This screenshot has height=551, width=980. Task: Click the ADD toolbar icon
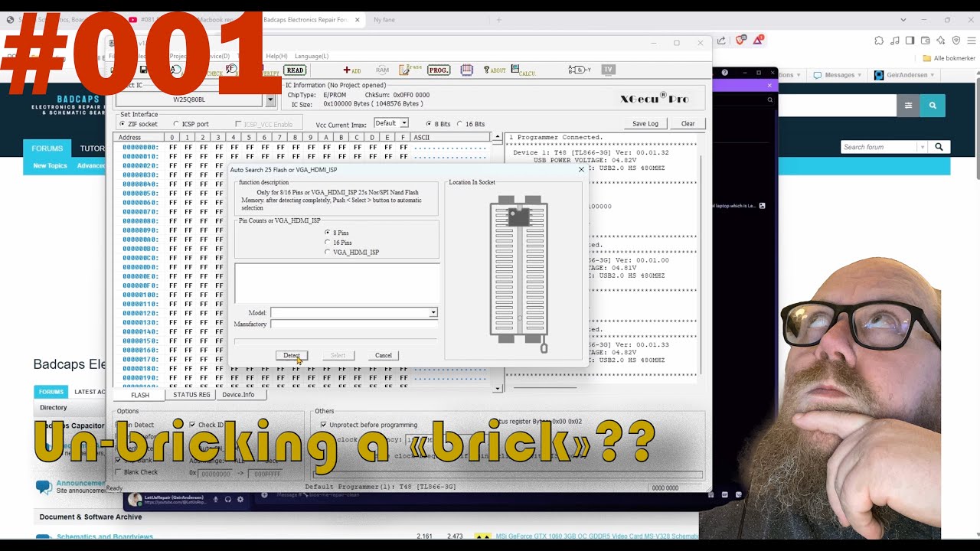[x=352, y=70]
